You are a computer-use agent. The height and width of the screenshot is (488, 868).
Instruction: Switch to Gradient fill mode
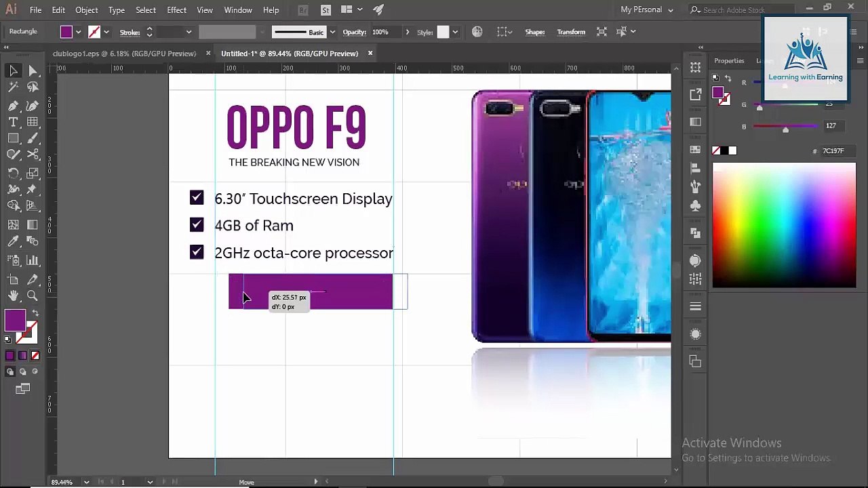point(22,355)
